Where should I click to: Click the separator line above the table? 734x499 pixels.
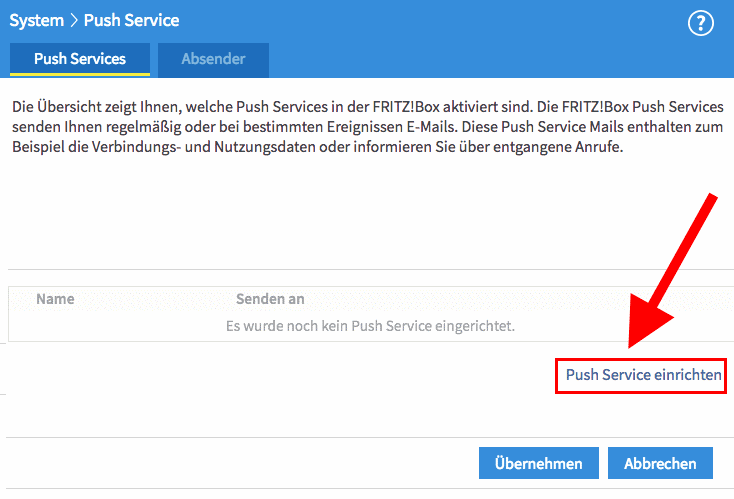[370, 269]
